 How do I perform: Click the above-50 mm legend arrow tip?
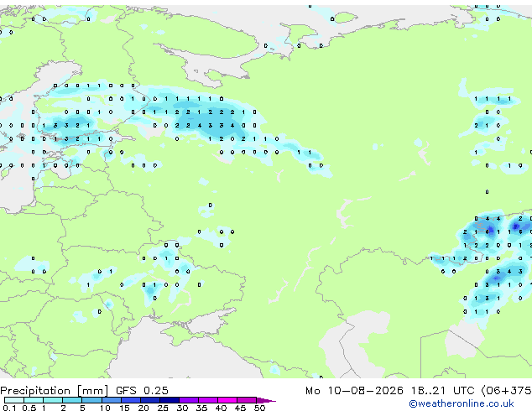(x=266, y=400)
